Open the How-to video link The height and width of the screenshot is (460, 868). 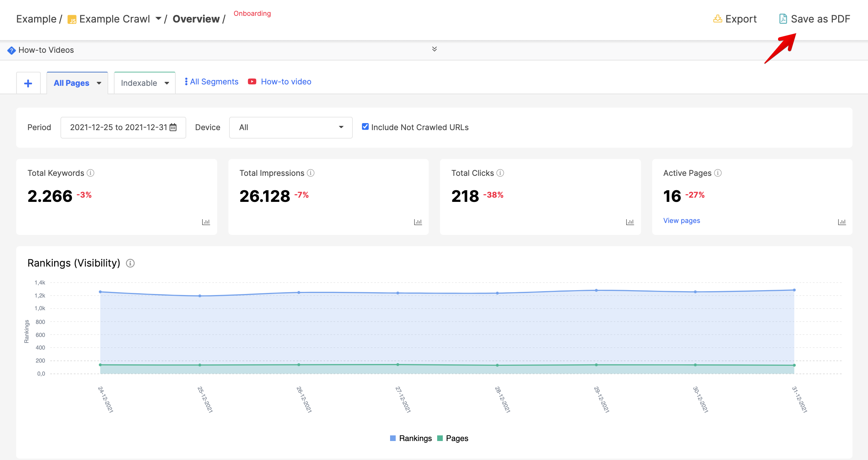click(x=286, y=82)
